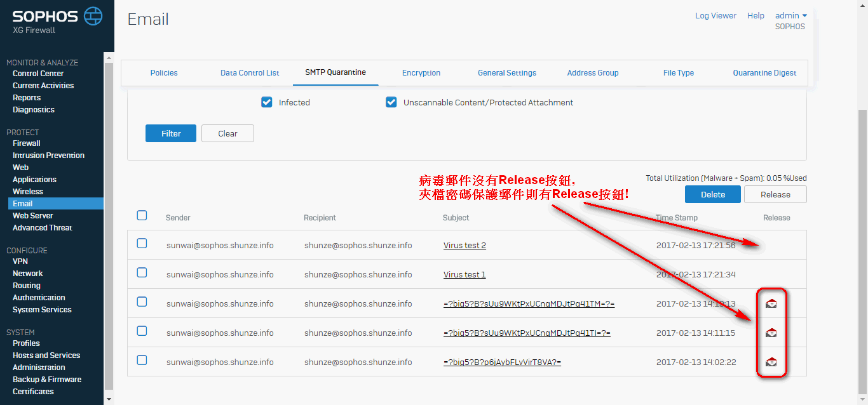Open the =?big5?B?p6jAybFLvVirT8VA?= subject link
This screenshot has height=405, width=868.
(502, 362)
